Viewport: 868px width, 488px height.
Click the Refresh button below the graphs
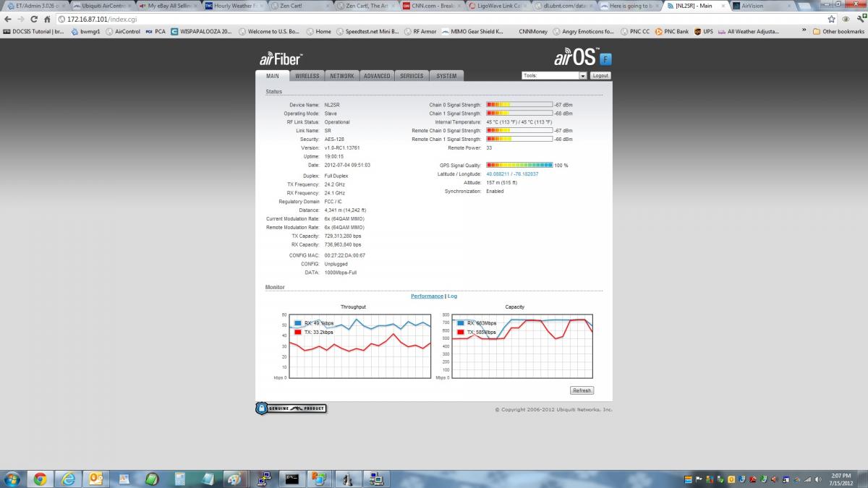pos(582,390)
